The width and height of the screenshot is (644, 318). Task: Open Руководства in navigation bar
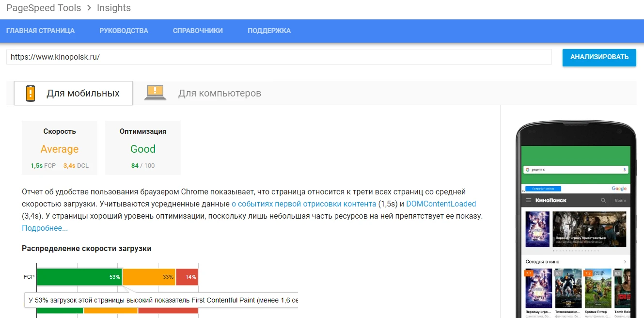point(124,31)
